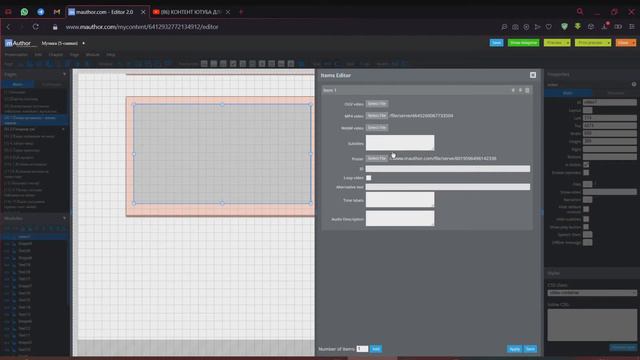The image size is (640, 360).
Task: Open a new browser tab with plus
Action: click(x=241, y=12)
